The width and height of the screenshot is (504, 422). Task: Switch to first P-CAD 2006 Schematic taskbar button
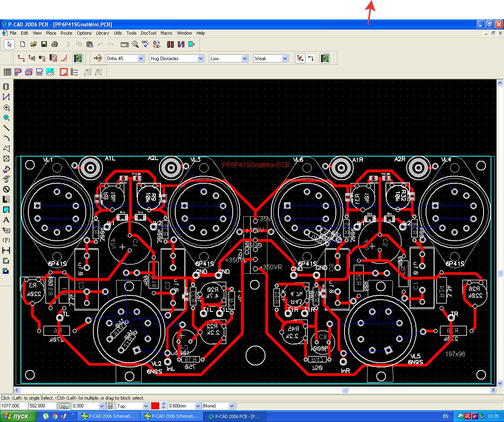tap(108, 416)
